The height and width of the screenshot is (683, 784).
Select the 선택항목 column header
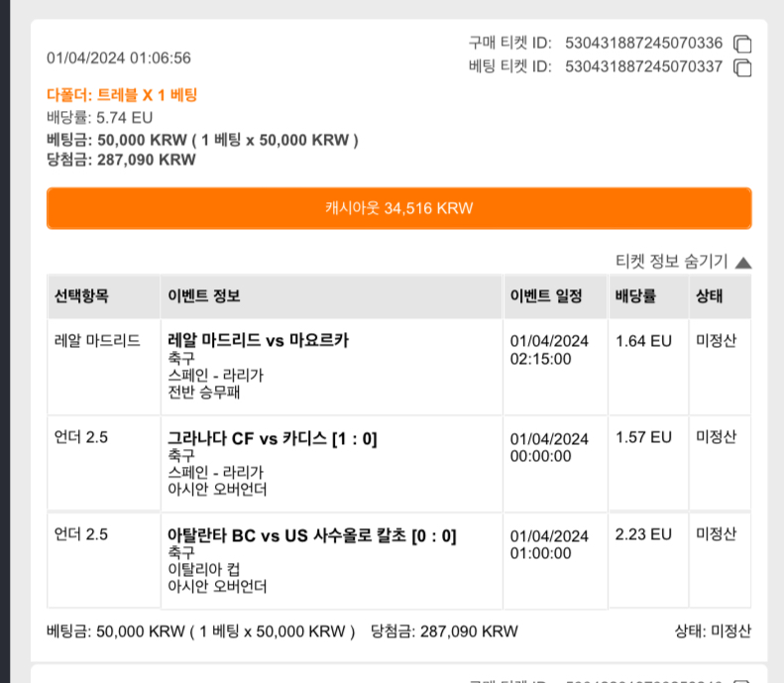103,296
